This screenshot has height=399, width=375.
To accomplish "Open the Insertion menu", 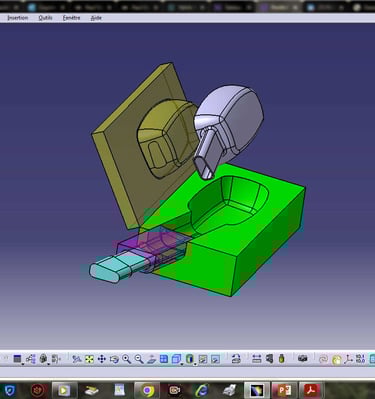I will (18, 18).
